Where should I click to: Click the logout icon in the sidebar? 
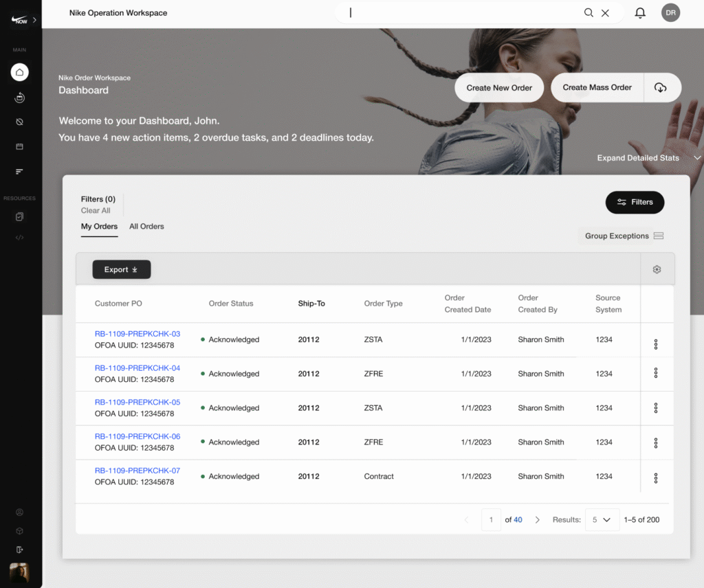point(19,550)
